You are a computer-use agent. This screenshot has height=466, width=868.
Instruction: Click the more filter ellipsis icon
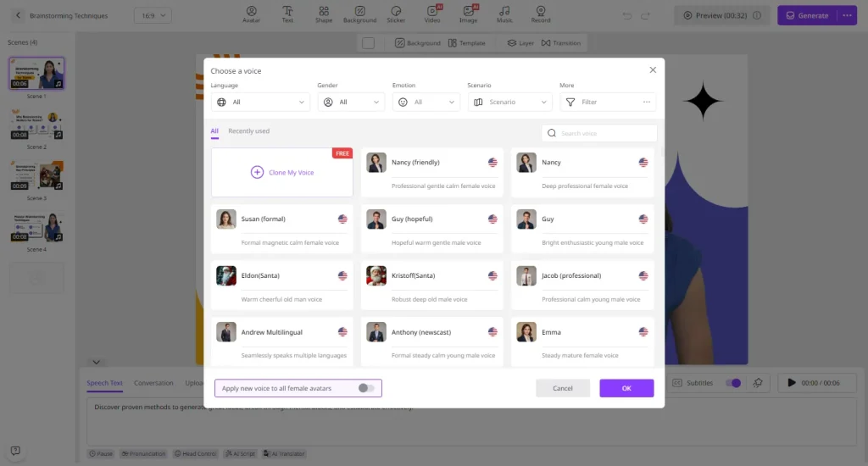tap(647, 102)
